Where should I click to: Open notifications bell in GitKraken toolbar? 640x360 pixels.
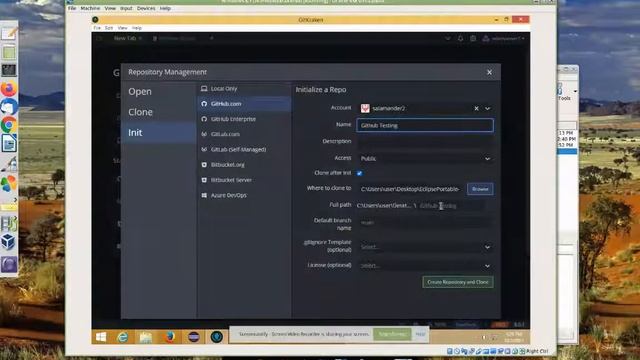click(x=460, y=38)
